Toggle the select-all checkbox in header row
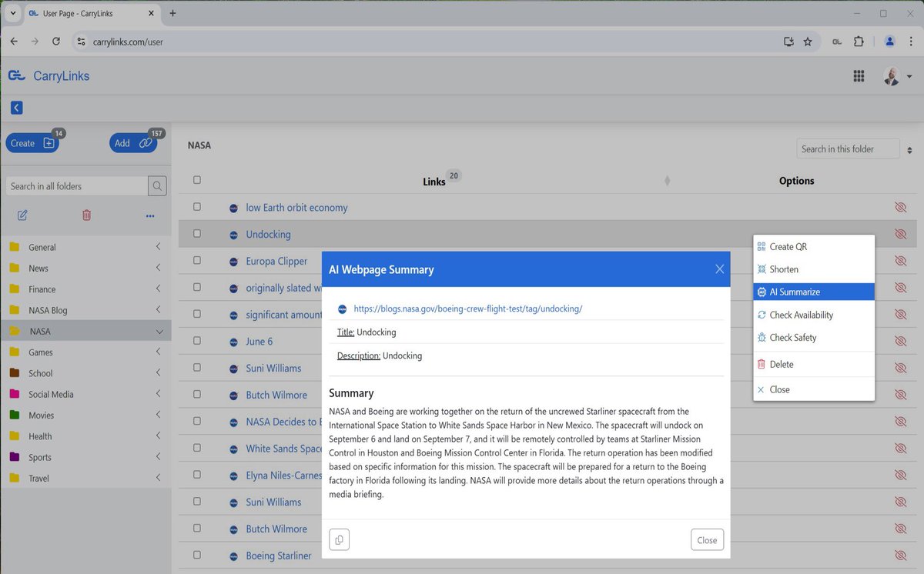924x574 pixels. pyautogui.click(x=197, y=180)
